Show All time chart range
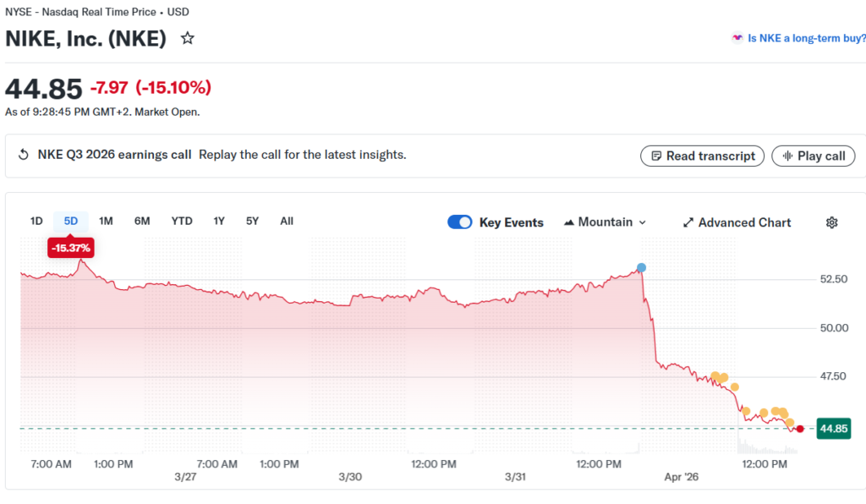 pos(287,222)
